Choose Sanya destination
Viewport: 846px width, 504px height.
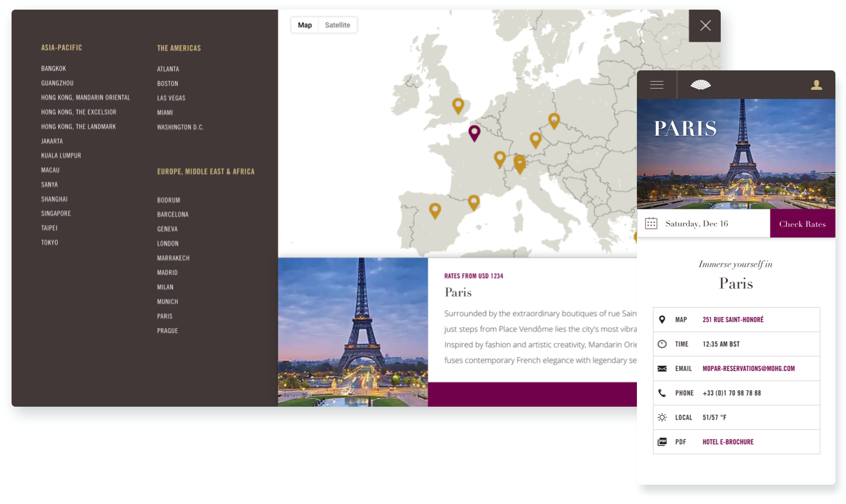tap(50, 185)
